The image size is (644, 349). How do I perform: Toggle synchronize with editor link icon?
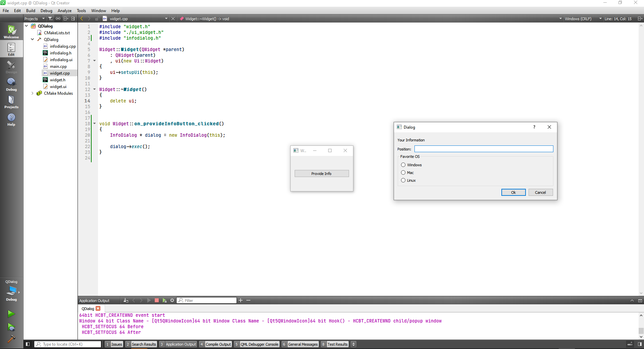point(58,19)
